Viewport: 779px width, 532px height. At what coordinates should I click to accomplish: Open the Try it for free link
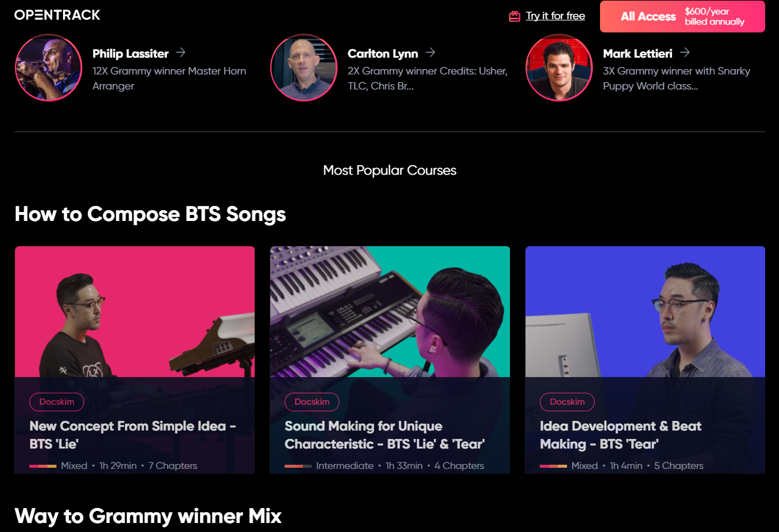click(556, 16)
